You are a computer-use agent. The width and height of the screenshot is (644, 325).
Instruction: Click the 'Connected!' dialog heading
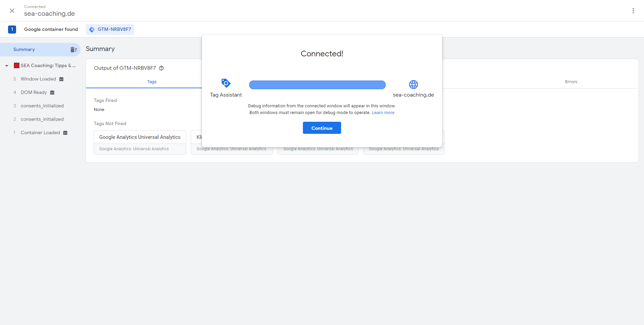click(322, 54)
